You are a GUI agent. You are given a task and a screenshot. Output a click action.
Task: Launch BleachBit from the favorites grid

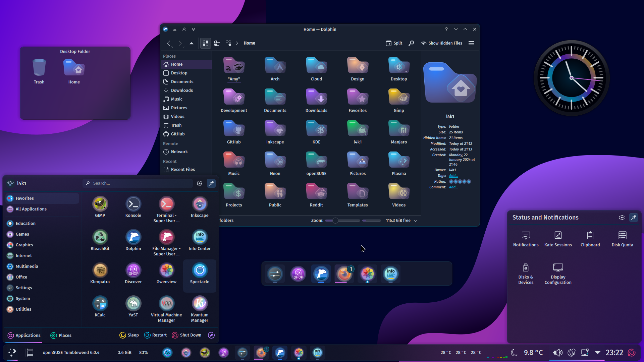point(100,240)
